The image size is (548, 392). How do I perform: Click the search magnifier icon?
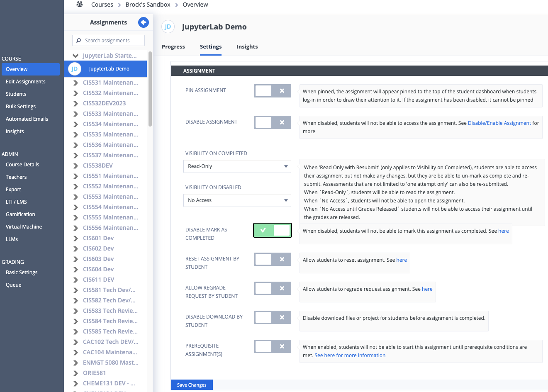tap(79, 40)
